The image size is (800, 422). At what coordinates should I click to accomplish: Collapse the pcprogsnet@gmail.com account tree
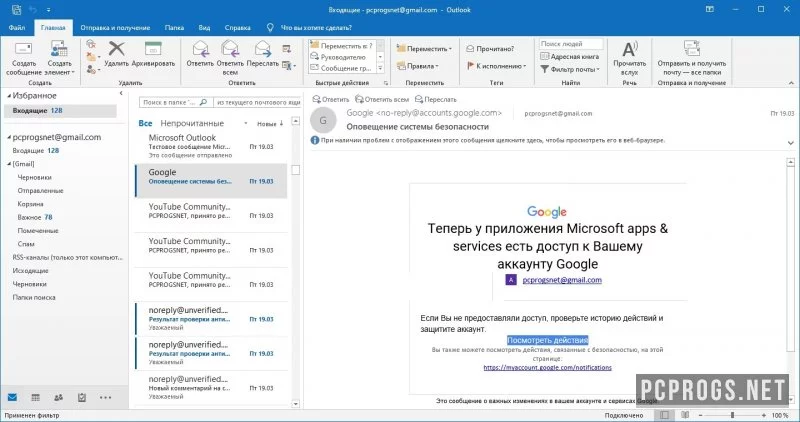tap(9, 137)
